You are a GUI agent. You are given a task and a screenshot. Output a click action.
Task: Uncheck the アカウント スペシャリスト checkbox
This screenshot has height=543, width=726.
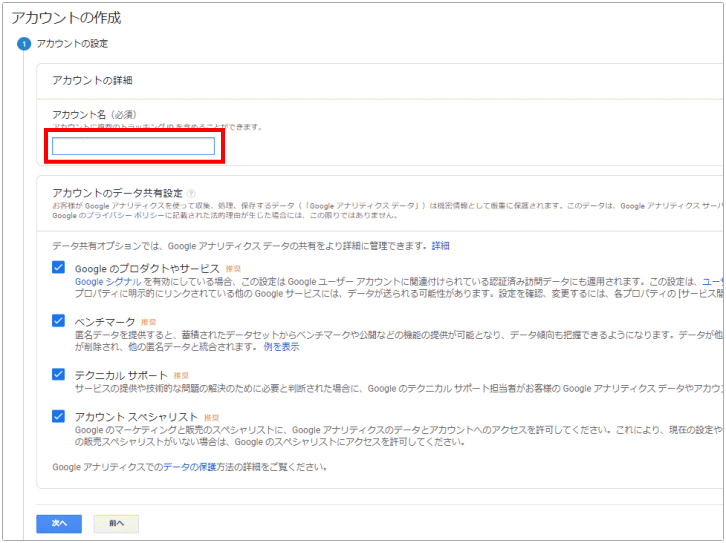(x=58, y=416)
